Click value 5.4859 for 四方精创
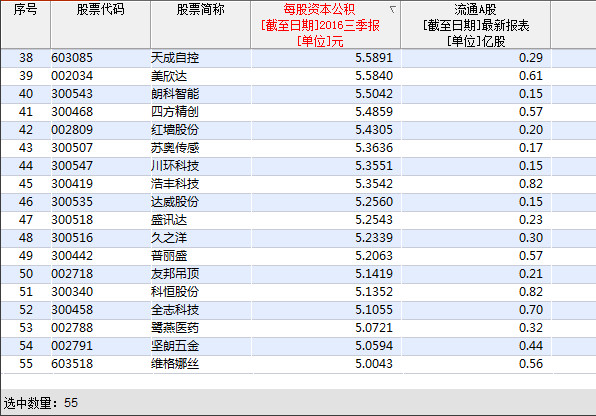596x416 pixels. point(374,112)
